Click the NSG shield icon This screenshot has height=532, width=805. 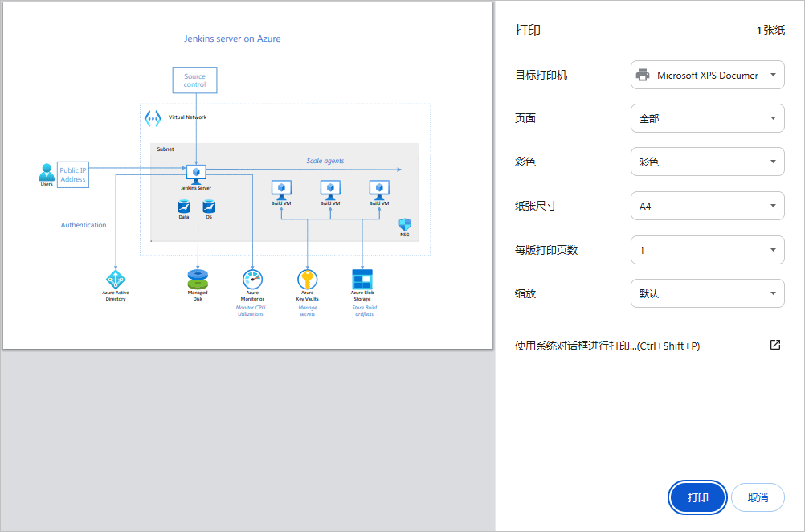coord(405,224)
